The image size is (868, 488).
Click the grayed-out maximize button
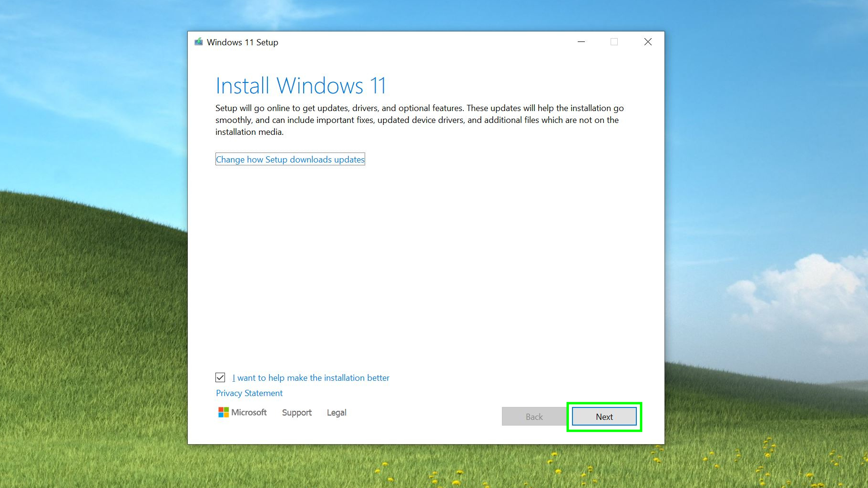[x=614, y=42]
